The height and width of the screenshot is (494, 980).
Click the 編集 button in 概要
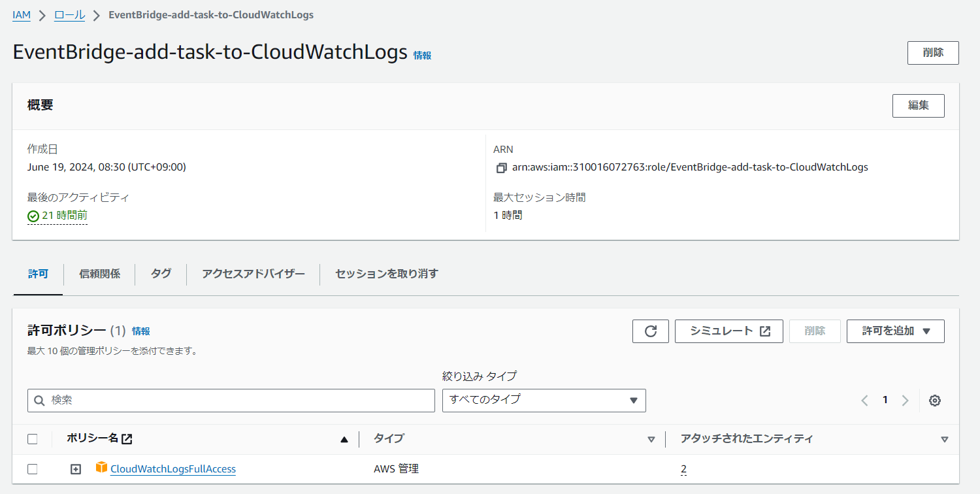tap(919, 106)
